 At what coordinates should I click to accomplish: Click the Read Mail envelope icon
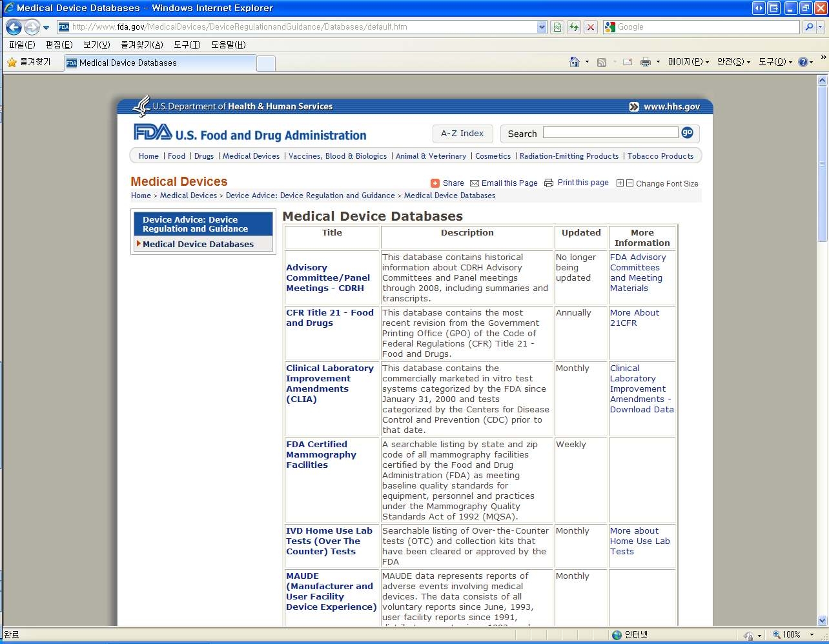(628, 63)
